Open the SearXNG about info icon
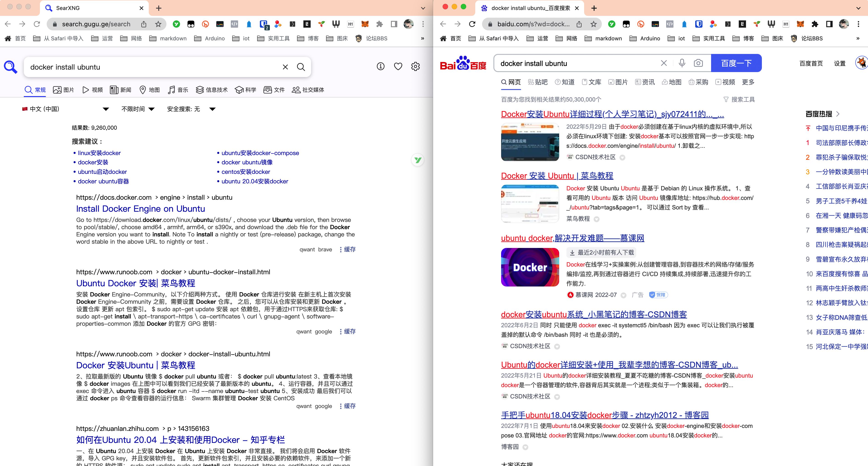 [380, 67]
